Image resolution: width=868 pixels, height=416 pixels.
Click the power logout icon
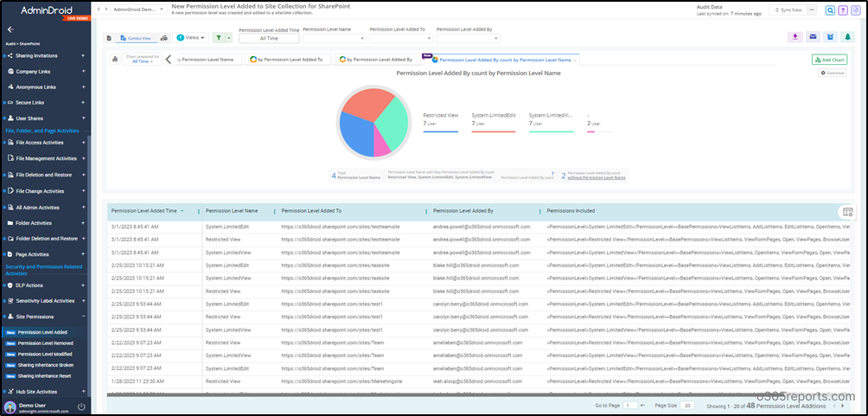tap(81, 406)
